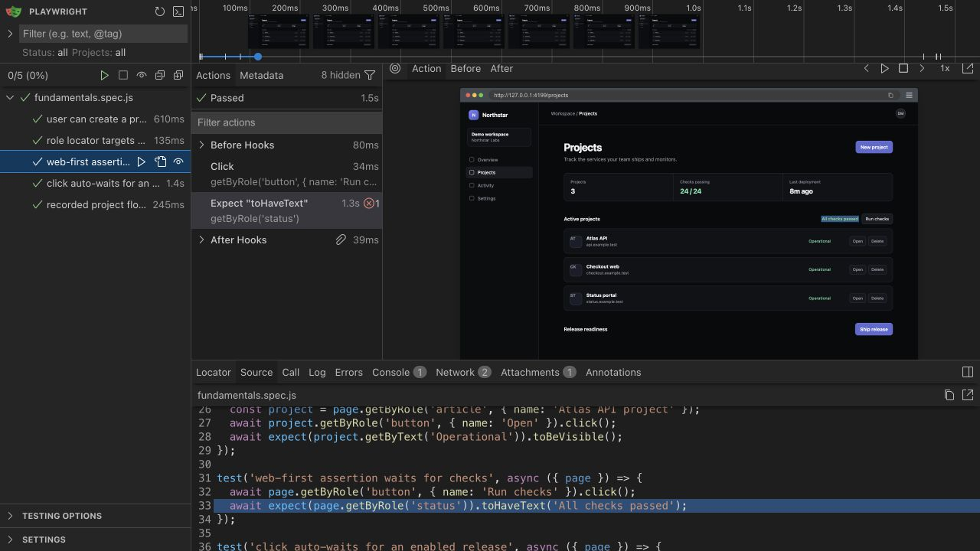Image resolution: width=980 pixels, height=551 pixels.
Task: Change the 1x playback speed
Action: pos(945,68)
